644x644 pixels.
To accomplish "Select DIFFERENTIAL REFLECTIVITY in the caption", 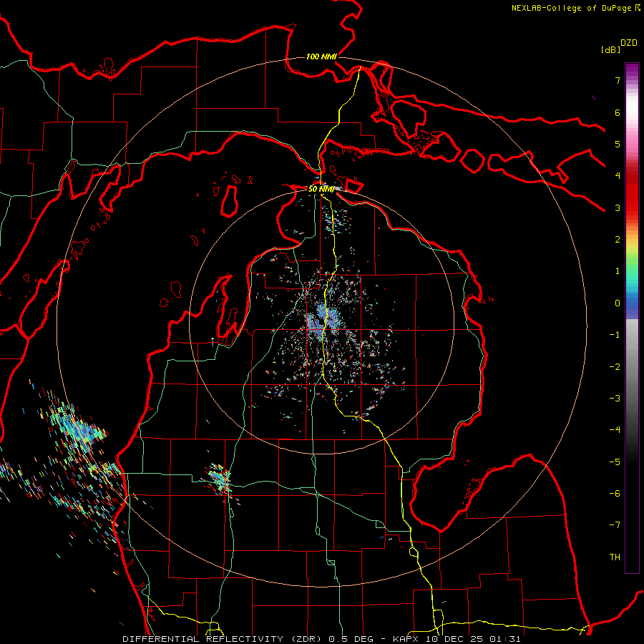I will click(x=203, y=639).
